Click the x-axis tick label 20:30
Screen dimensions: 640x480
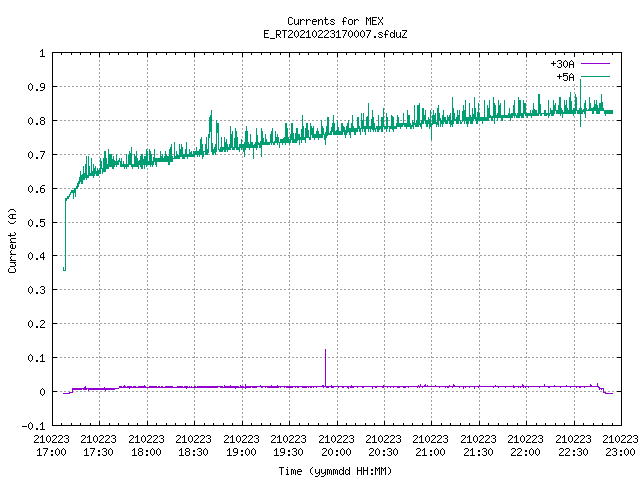click(383, 452)
